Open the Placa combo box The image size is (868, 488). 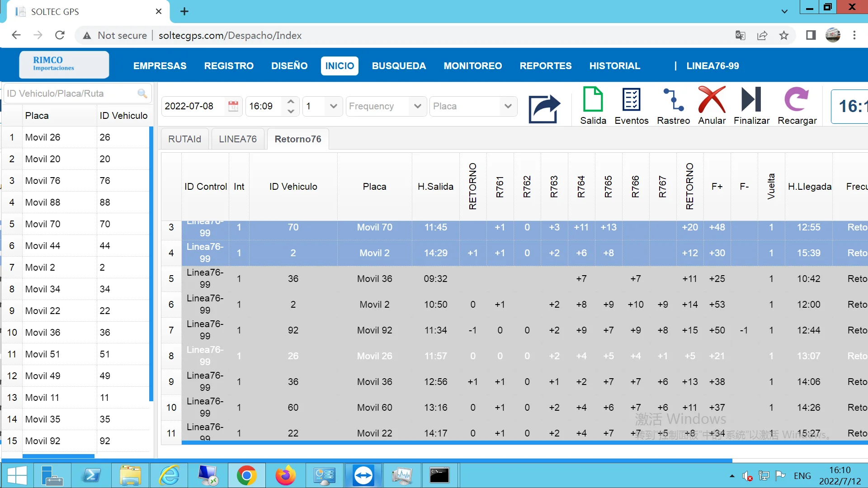point(508,106)
